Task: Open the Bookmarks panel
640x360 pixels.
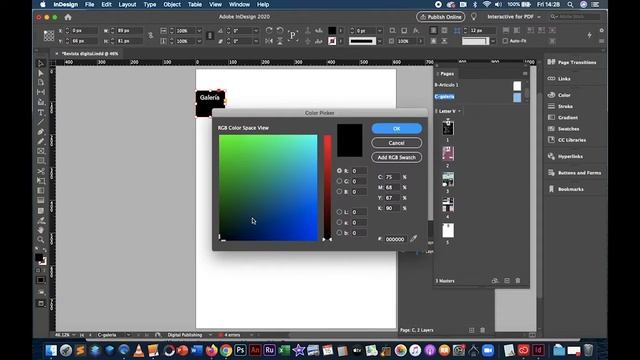Action: 566,189
